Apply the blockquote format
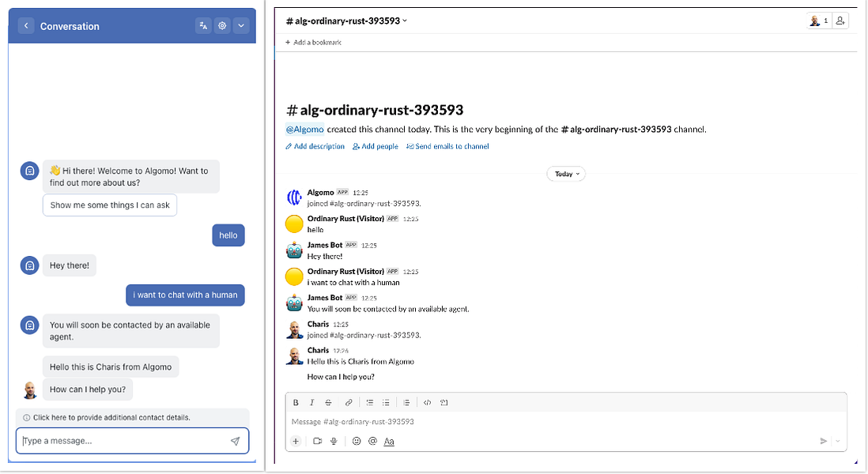This screenshot has height=474, width=868. pyautogui.click(x=406, y=403)
